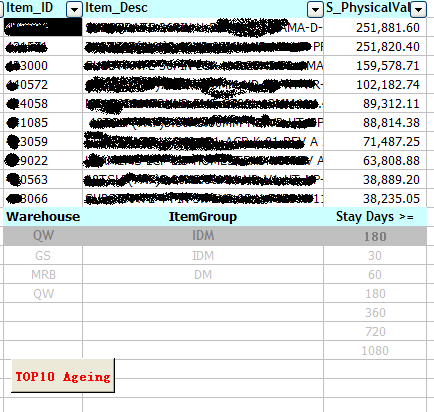The height and width of the screenshot is (412, 434).
Task: Click the highlighted 180 stay days cell
Action: click(x=375, y=236)
